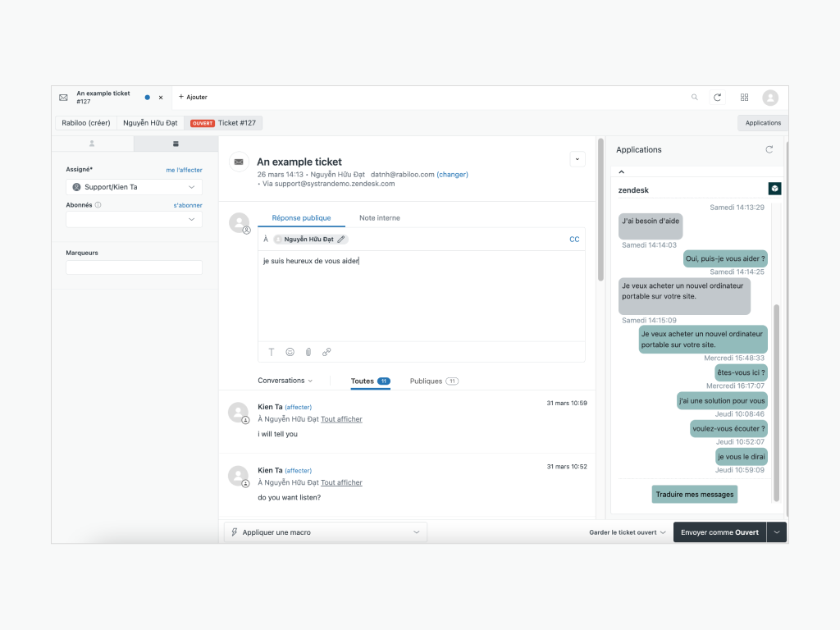The height and width of the screenshot is (630, 840).
Task: Expand the Assigné Support/Kien Ta dropdown
Action: [x=134, y=187]
